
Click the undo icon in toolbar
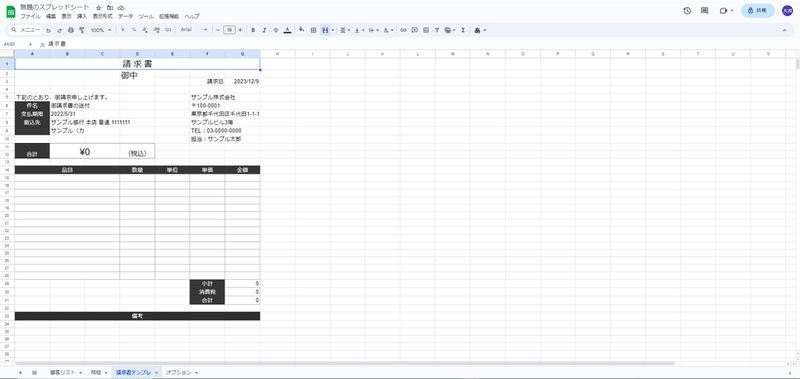pyautogui.click(x=48, y=30)
